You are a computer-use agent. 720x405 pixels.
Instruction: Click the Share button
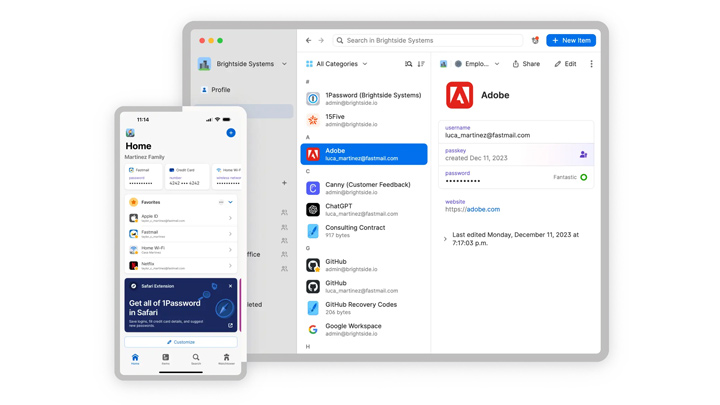[x=526, y=64]
